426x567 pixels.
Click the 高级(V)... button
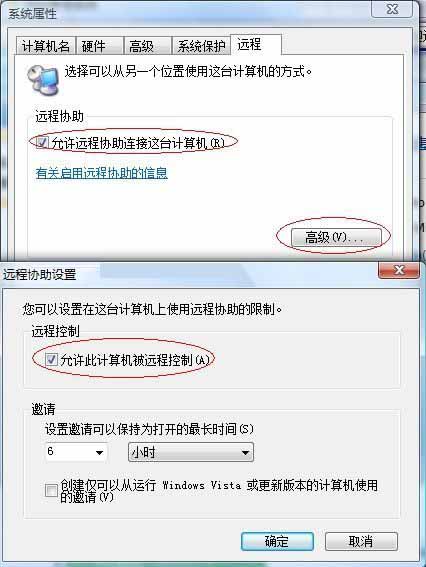(336, 237)
